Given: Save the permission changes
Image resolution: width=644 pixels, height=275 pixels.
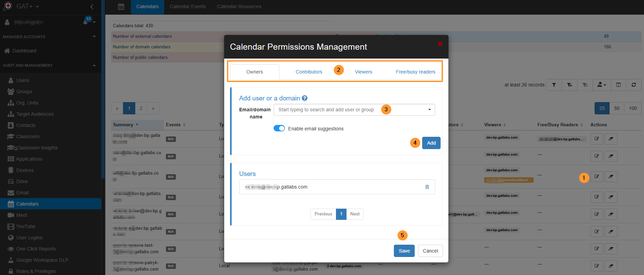Looking at the screenshot, I should 404,251.
